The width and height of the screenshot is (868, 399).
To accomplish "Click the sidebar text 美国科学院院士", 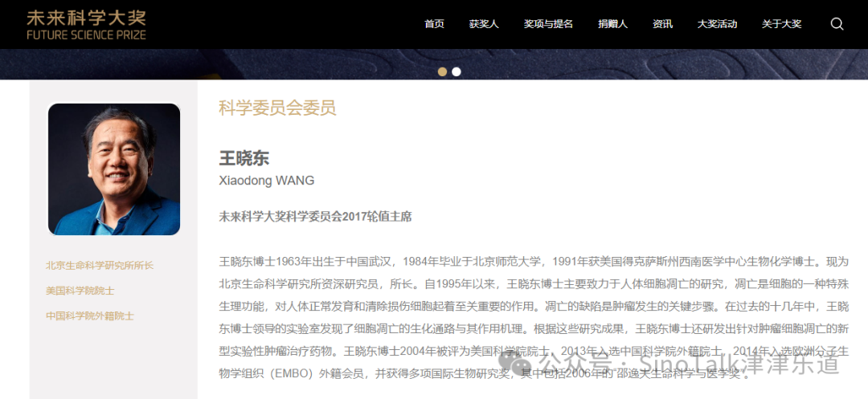I will (80, 291).
